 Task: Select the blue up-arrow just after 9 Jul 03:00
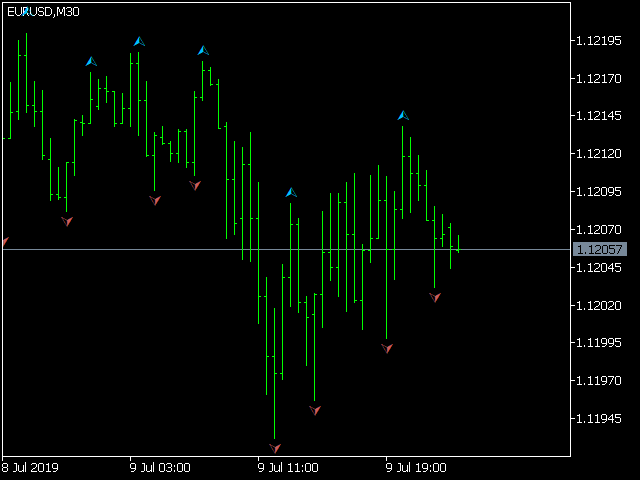139,41
